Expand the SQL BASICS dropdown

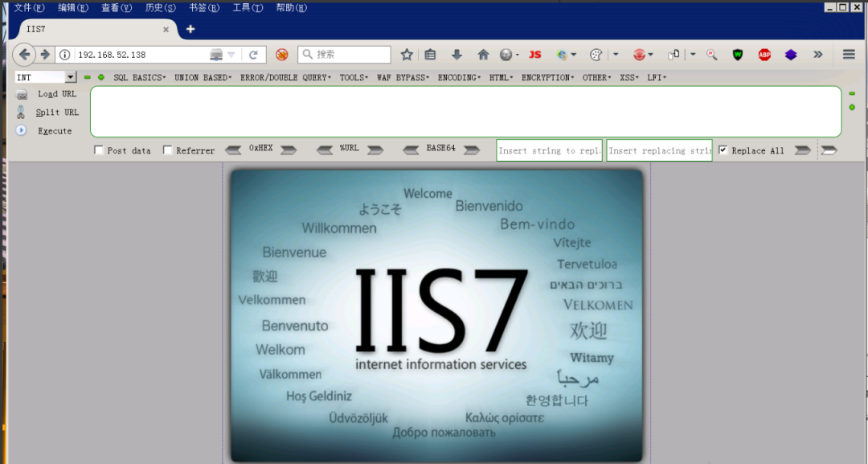tap(139, 78)
